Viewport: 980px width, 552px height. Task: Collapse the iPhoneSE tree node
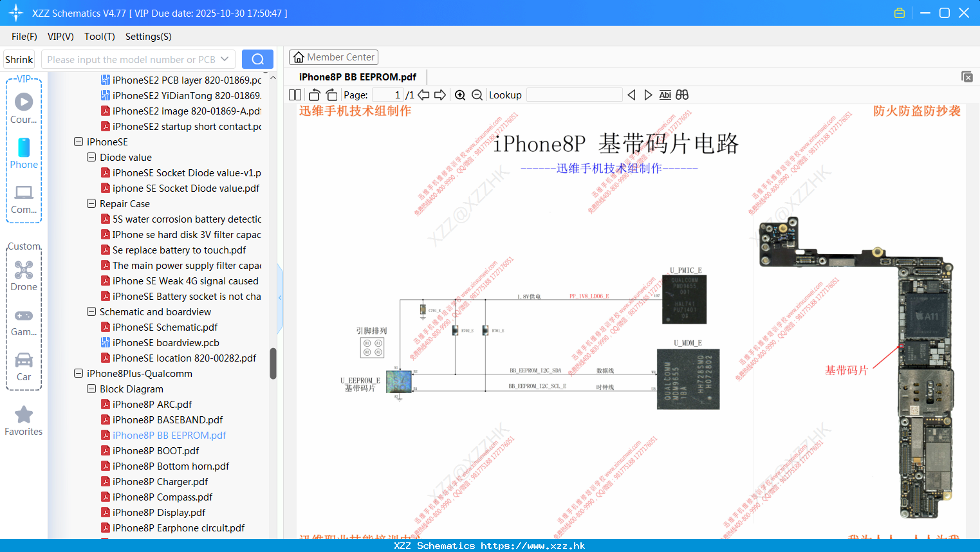(x=79, y=142)
